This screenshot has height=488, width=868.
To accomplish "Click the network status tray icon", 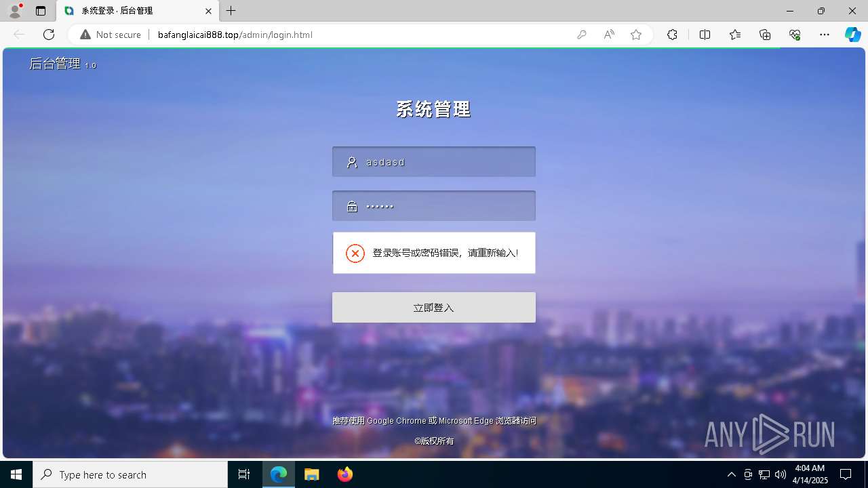I will tap(764, 474).
